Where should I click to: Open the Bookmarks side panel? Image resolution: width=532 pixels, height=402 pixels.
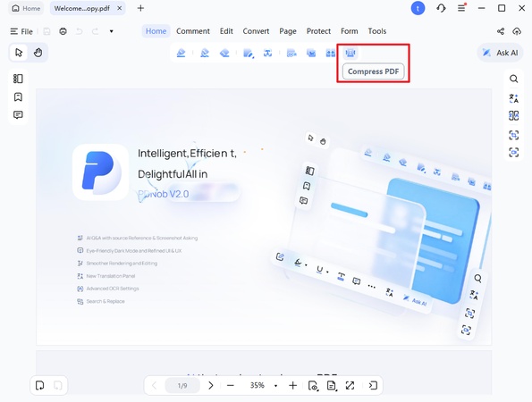(18, 97)
